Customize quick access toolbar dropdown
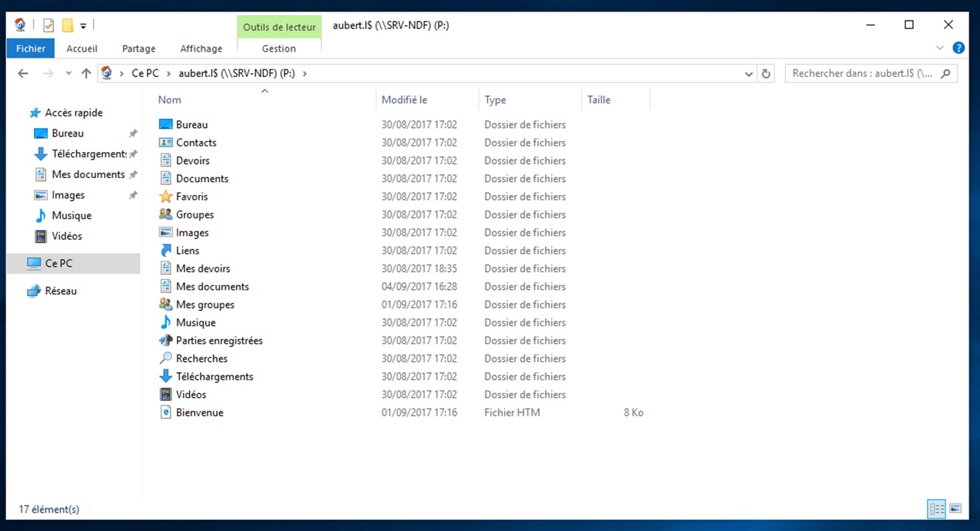Image resolution: width=980 pixels, height=531 pixels. (x=83, y=26)
